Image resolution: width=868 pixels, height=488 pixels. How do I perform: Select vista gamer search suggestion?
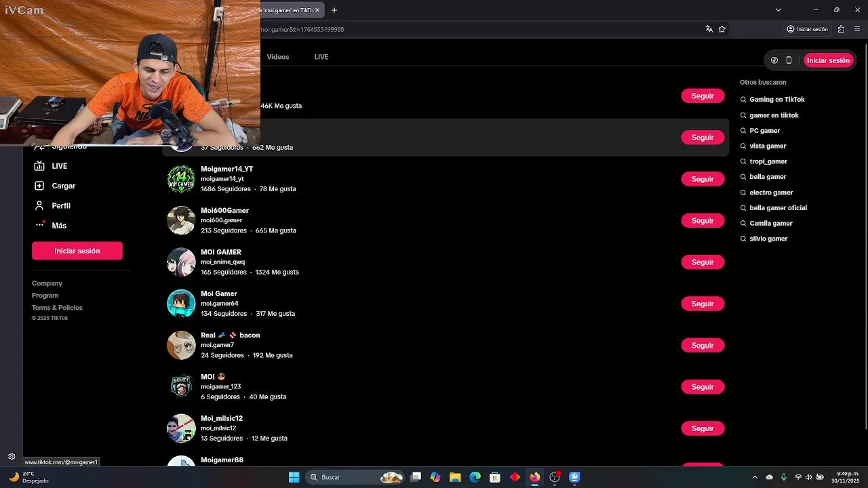click(768, 146)
